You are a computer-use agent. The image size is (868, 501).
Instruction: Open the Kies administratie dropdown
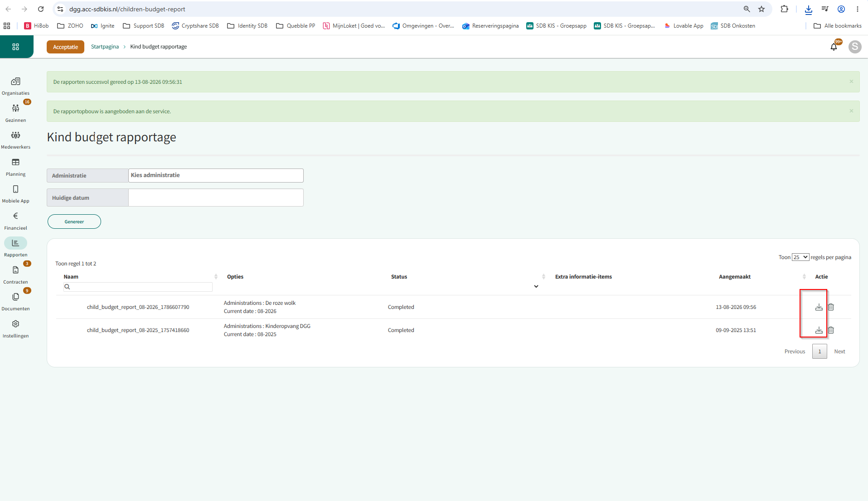click(216, 175)
